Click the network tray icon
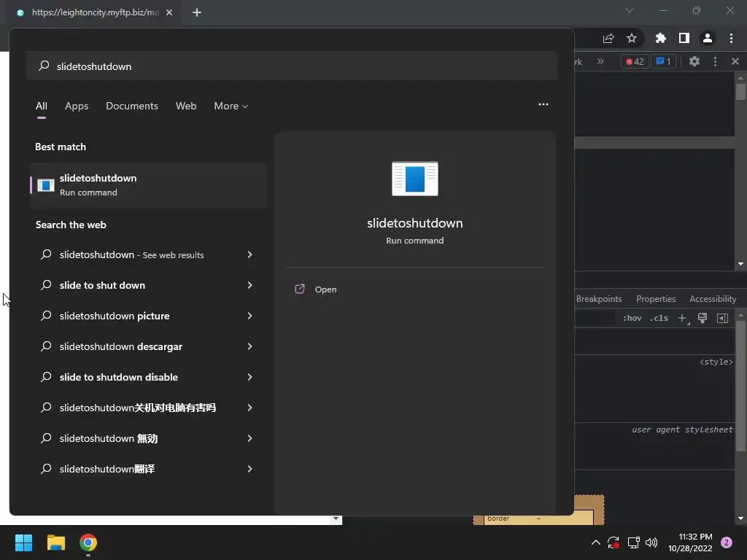The height and width of the screenshot is (560, 747). 633,542
